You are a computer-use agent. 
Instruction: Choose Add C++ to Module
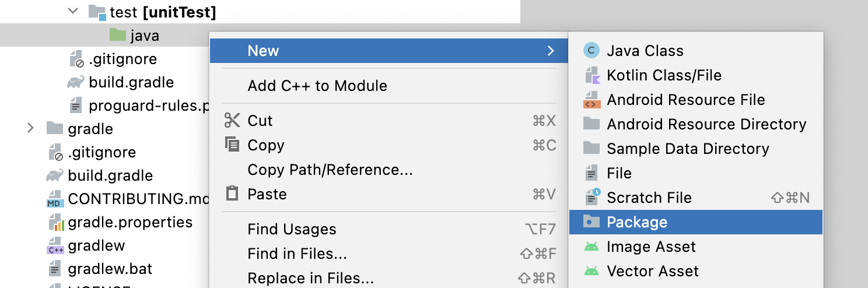pyautogui.click(x=317, y=86)
